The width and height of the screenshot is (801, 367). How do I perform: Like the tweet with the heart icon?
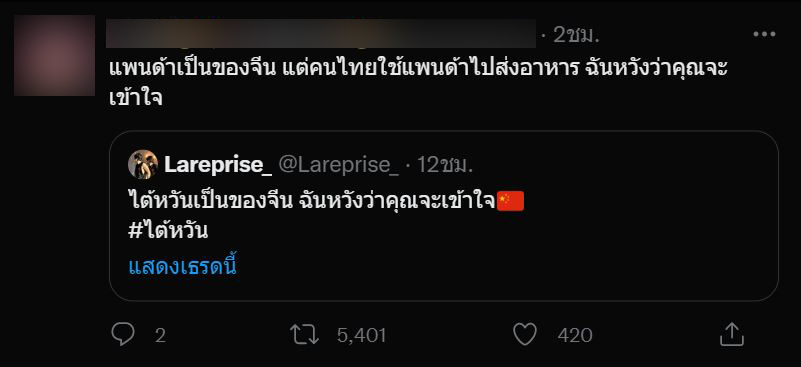525,335
